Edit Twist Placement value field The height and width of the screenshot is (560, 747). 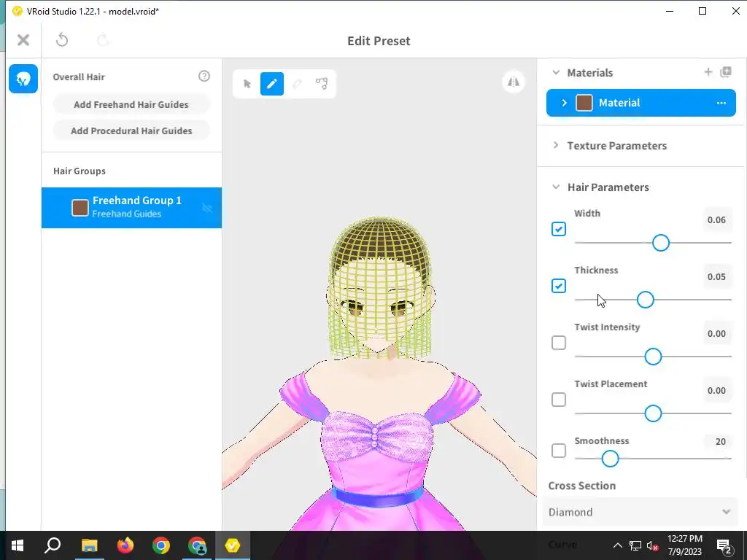coord(716,391)
